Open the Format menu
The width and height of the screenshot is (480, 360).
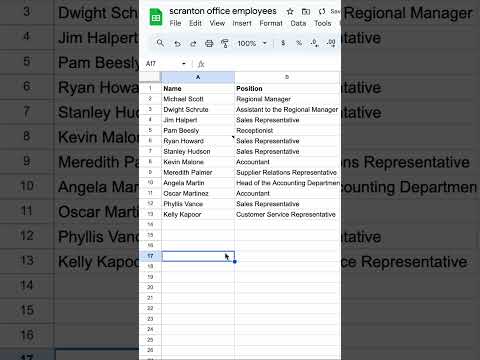click(271, 23)
